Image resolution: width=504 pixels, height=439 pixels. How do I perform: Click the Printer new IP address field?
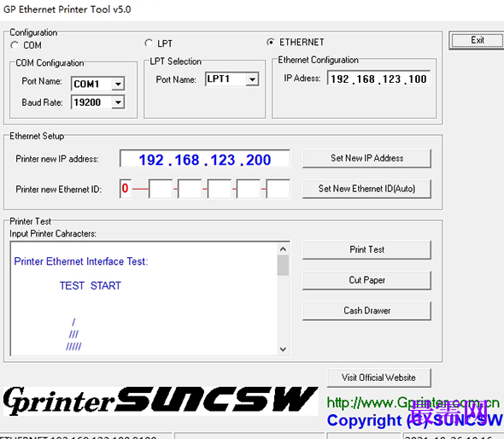tap(205, 159)
